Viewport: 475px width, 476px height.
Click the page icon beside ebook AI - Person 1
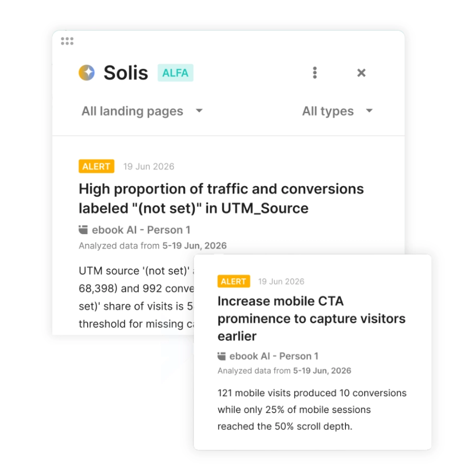pos(82,229)
